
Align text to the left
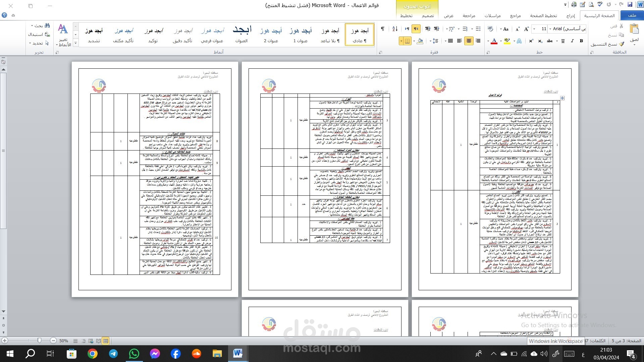coord(460,41)
